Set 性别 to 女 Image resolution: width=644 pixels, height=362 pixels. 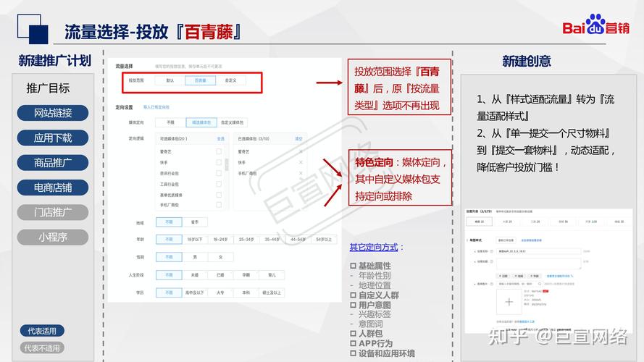[x=220, y=257]
